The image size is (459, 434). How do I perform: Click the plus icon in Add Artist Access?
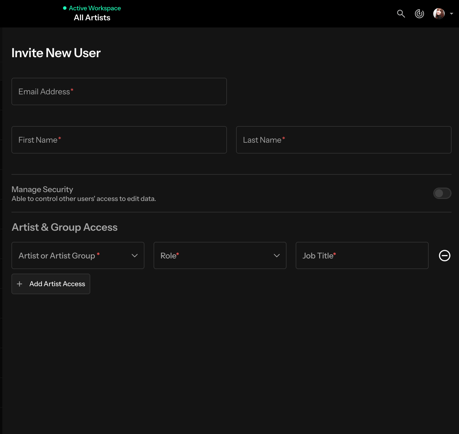pyautogui.click(x=20, y=284)
